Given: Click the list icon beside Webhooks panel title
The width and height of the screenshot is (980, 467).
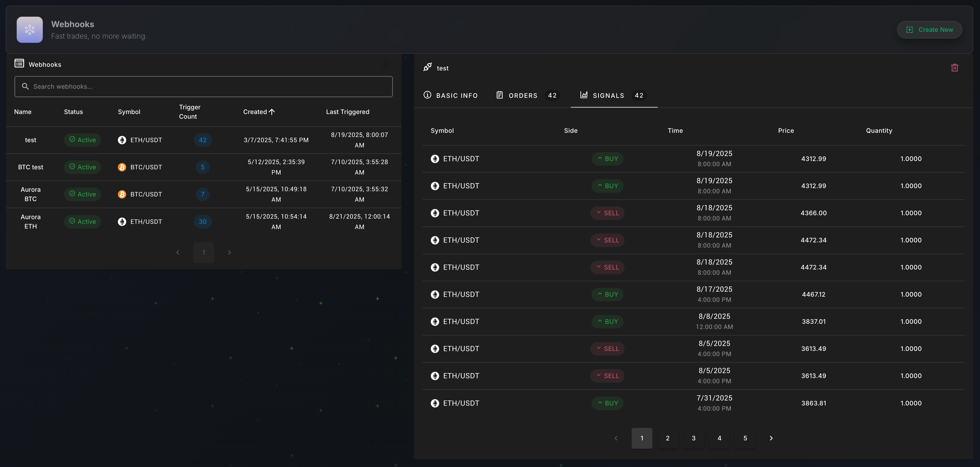Looking at the screenshot, I should pos(19,64).
